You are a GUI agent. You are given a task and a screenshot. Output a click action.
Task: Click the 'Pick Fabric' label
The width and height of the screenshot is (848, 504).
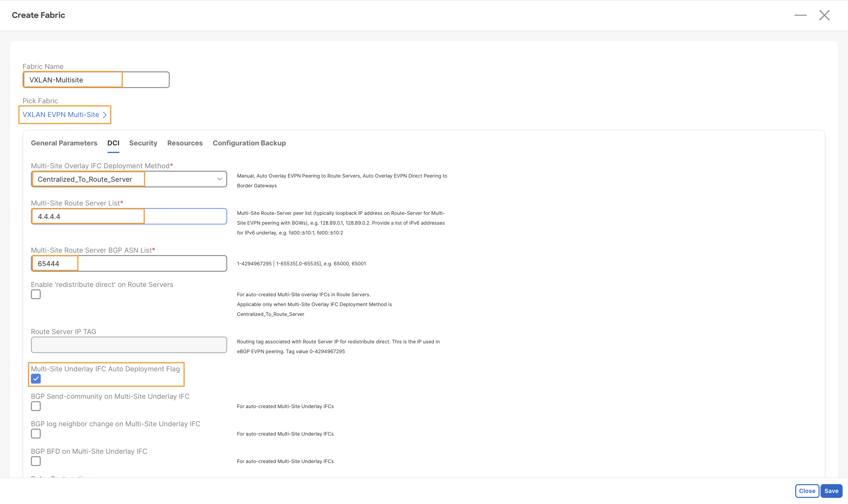pyautogui.click(x=40, y=101)
